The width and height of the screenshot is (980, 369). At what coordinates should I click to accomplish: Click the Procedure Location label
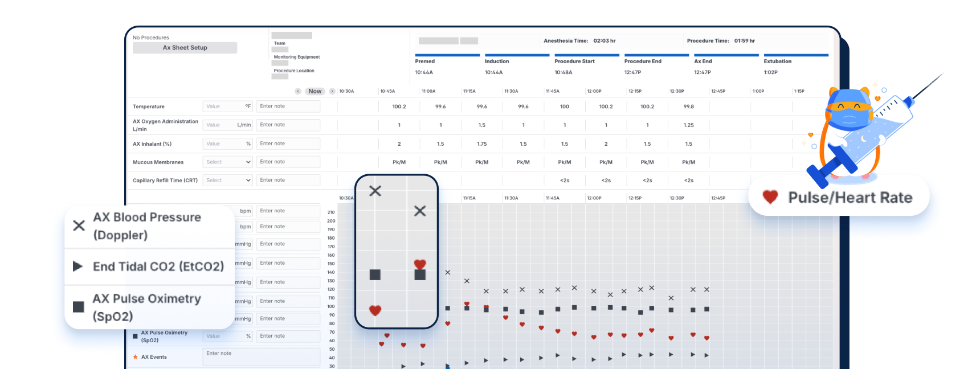294,71
